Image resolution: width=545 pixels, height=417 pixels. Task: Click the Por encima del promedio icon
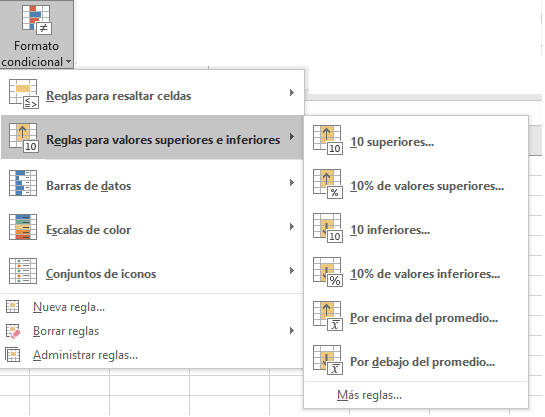click(328, 316)
